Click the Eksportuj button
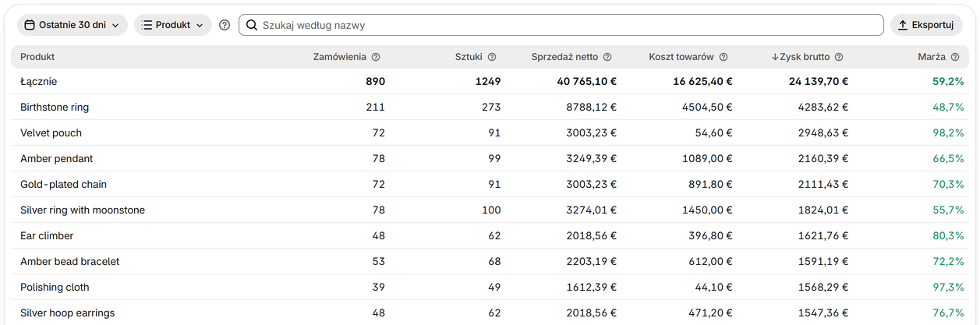The image size is (980, 325). point(926,25)
